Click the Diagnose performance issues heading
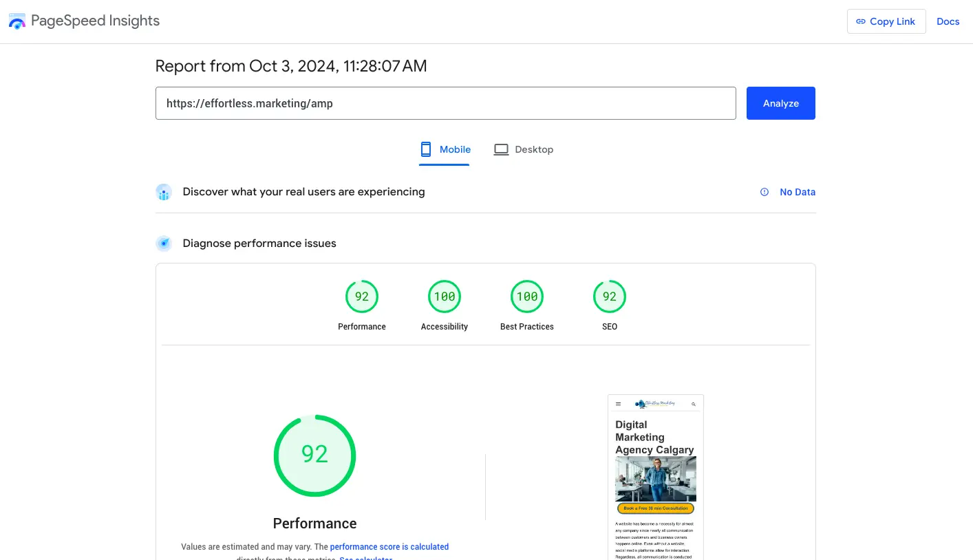 tap(259, 244)
